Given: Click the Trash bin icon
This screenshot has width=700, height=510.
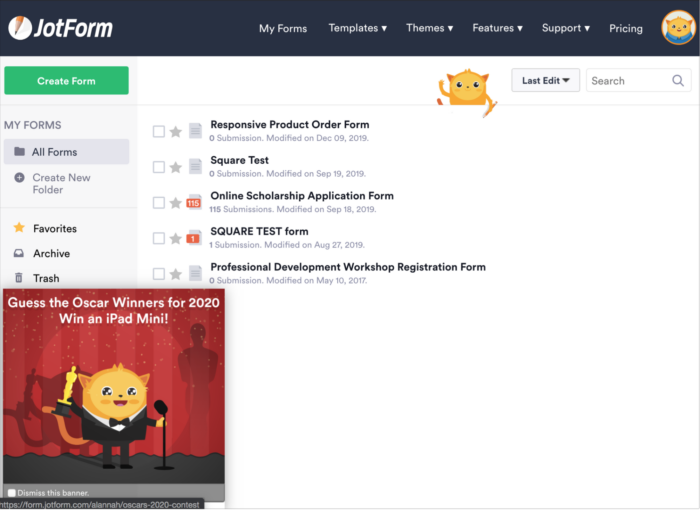Looking at the screenshot, I should click(x=19, y=278).
